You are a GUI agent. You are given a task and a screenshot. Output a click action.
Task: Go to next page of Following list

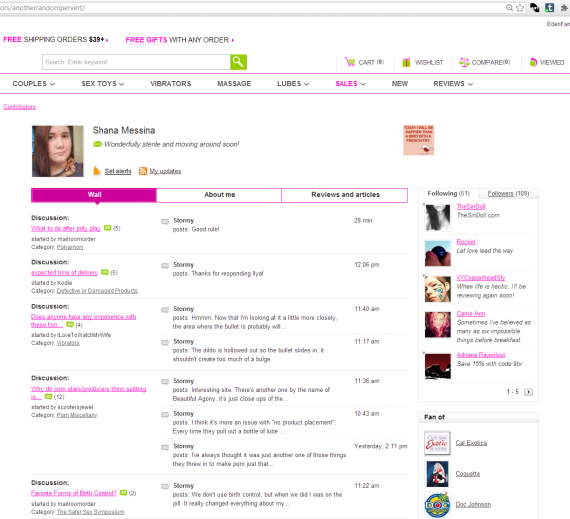(x=528, y=392)
